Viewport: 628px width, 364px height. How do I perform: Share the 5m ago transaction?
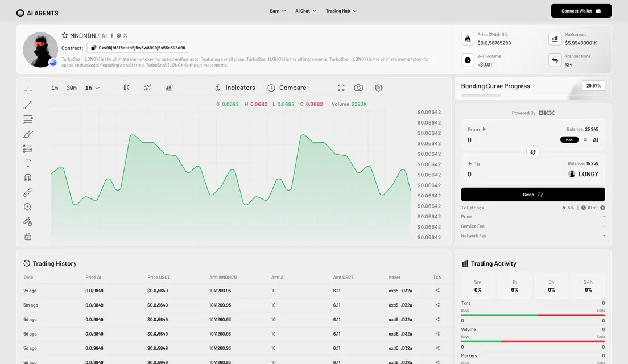[437, 305]
